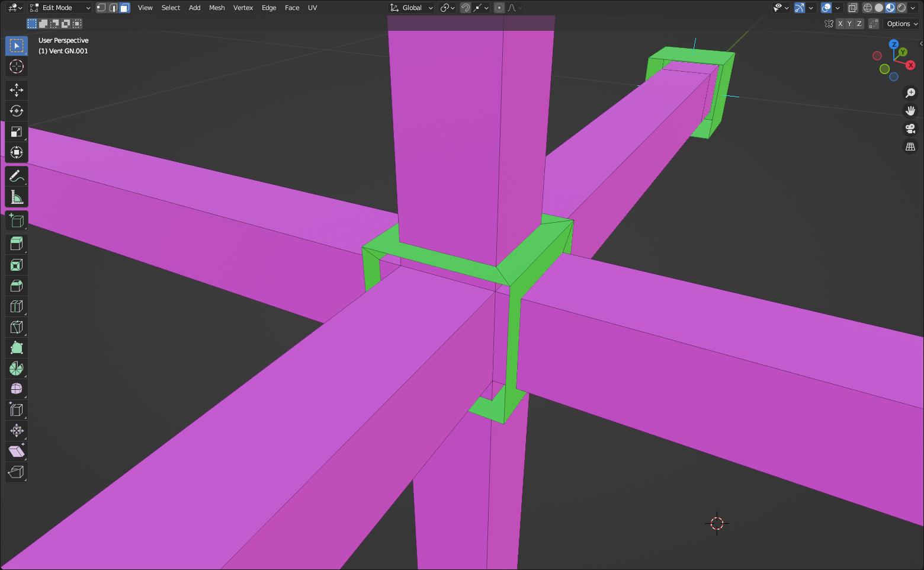The width and height of the screenshot is (924, 570).
Task: Activate the combined Transform tool
Action: tap(17, 152)
